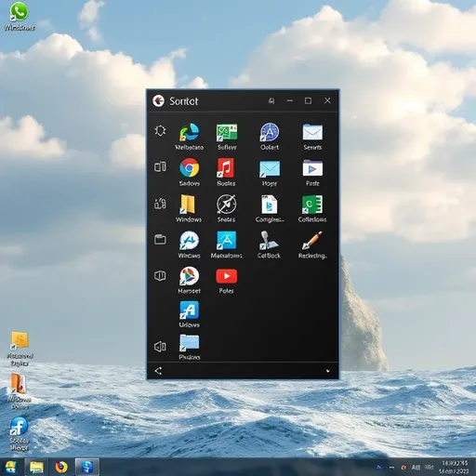Open the yellow Windows folder icon
This screenshot has height=476, width=476.
pyautogui.click(x=188, y=205)
